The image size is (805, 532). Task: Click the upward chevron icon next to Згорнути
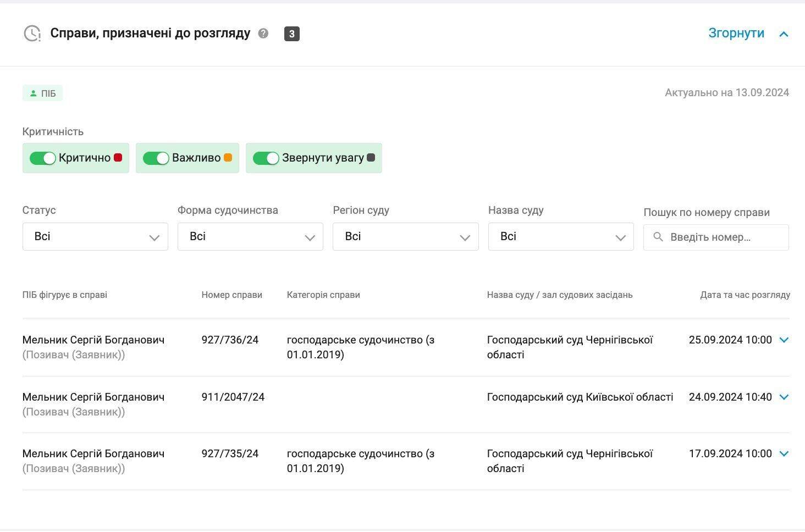pyautogui.click(x=784, y=34)
